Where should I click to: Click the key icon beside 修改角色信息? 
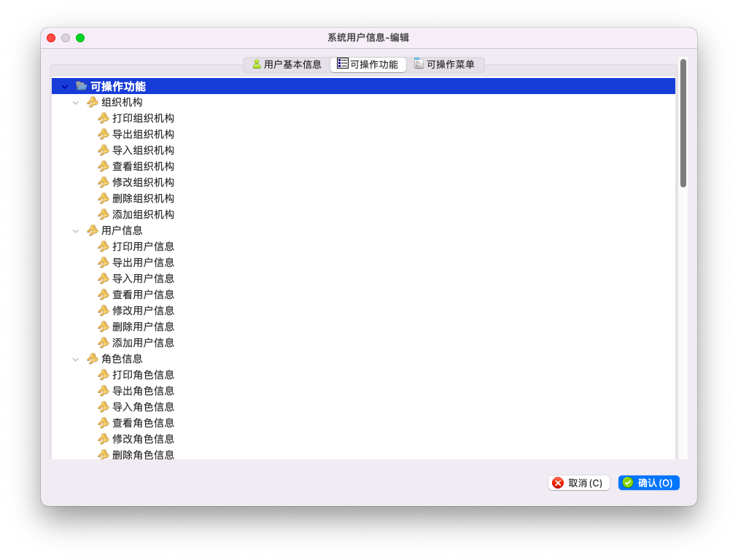(104, 438)
